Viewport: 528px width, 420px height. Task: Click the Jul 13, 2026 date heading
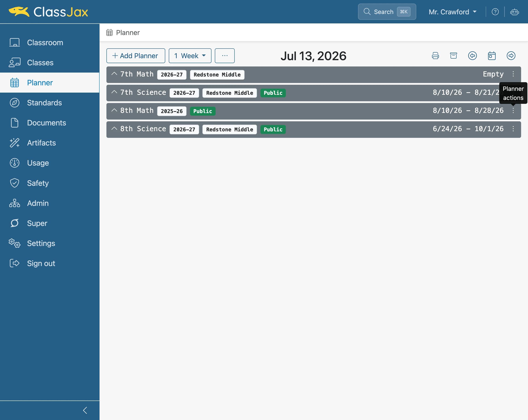coord(313,56)
